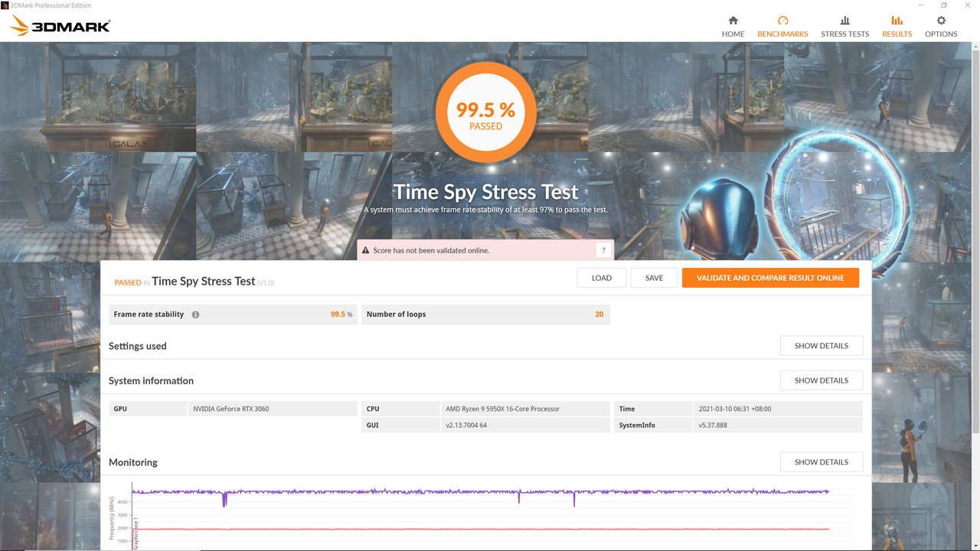The width and height of the screenshot is (980, 551).
Task: Click the Frame rate stability 99.5 % value
Action: pos(341,315)
